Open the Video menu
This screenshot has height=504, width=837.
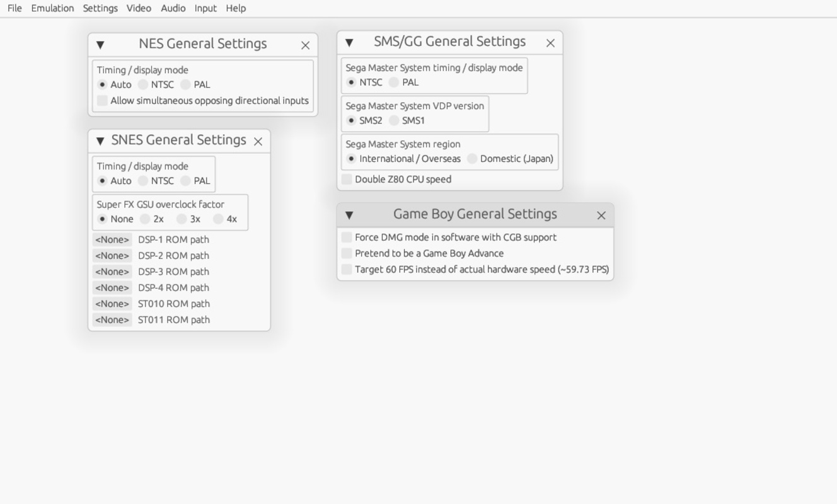[139, 8]
